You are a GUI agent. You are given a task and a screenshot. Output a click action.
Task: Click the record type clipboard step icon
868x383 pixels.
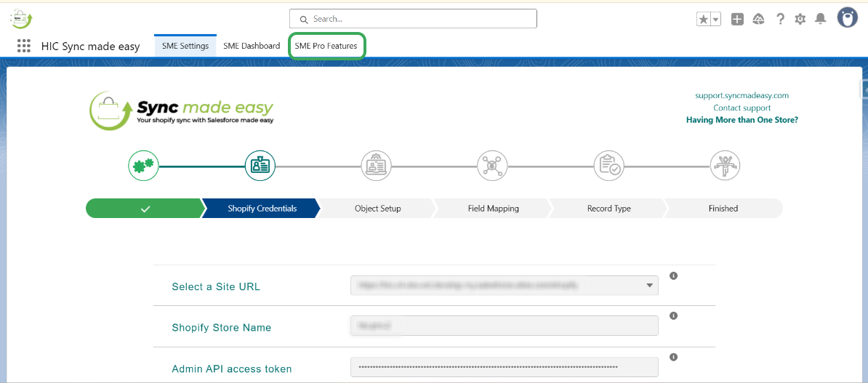(609, 165)
